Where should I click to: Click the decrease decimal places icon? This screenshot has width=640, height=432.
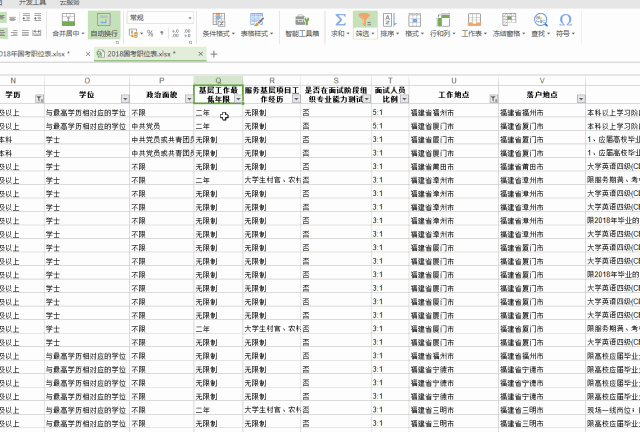click(x=187, y=33)
